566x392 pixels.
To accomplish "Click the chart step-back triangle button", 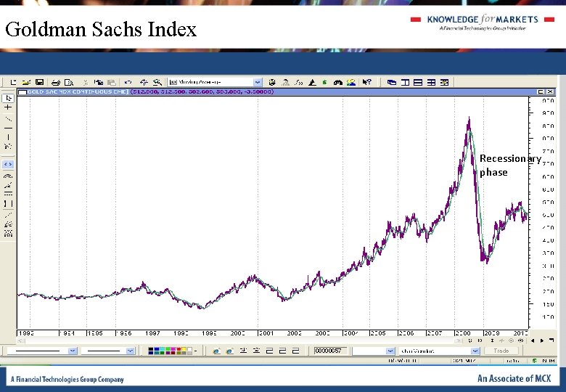I will pyautogui.click(x=533, y=340).
